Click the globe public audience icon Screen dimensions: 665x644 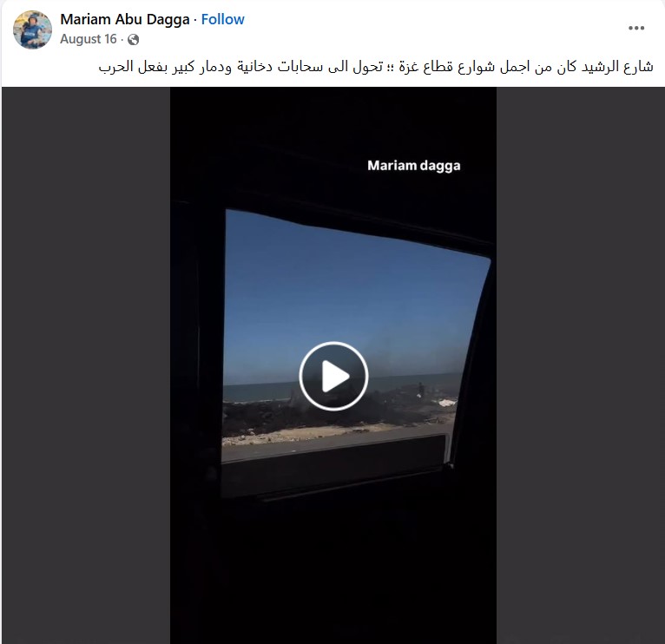tap(133, 39)
